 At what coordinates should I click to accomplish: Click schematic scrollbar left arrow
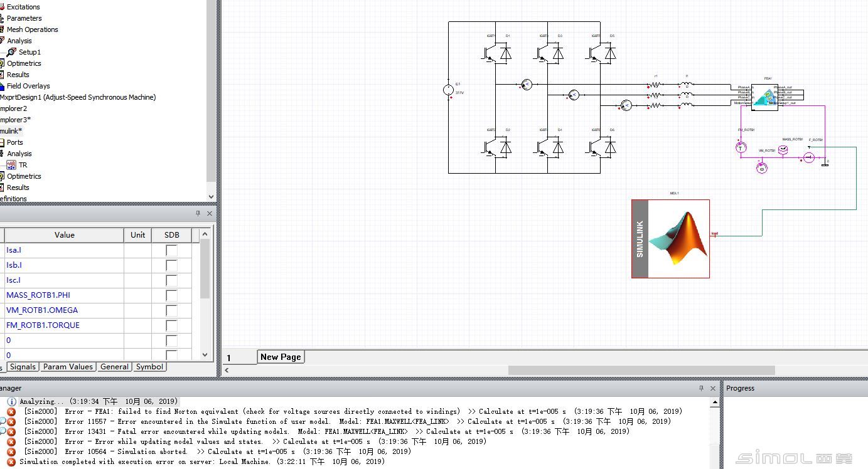[x=227, y=370]
